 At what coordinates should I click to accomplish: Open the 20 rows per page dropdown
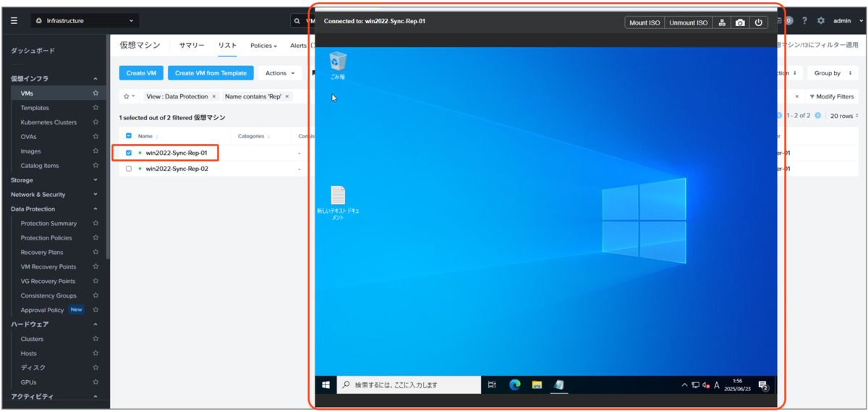844,116
